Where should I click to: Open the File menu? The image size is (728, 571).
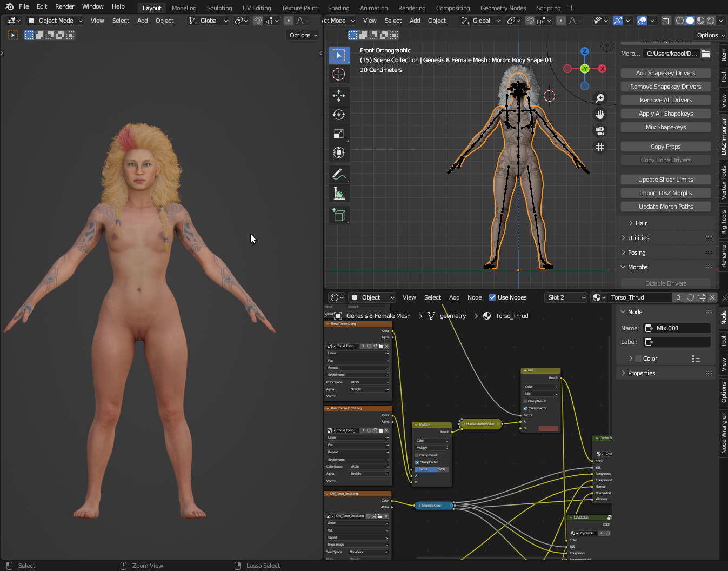coord(24,6)
